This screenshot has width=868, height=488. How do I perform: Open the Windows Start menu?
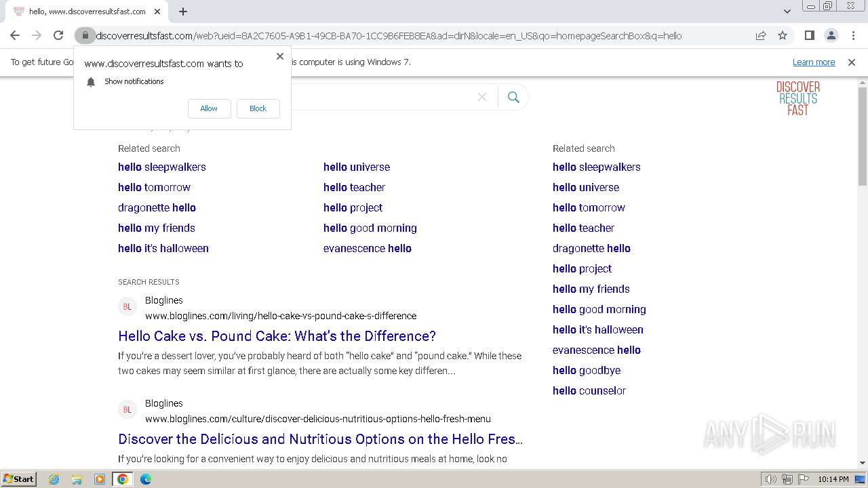click(x=18, y=479)
